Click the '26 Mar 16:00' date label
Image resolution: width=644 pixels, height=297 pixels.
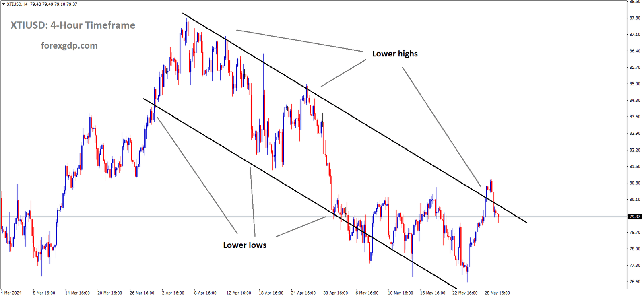(x=142, y=293)
